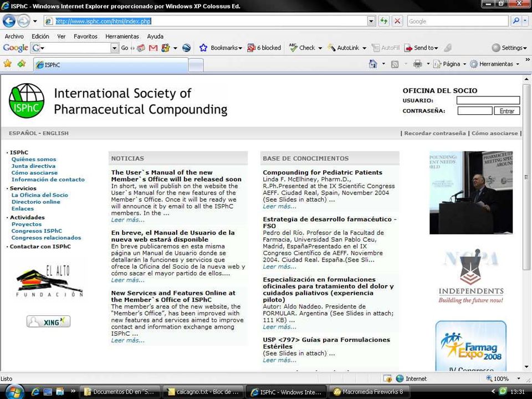Image resolution: width=532 pixels, height=399 pixels.
Task: Click the Refresh page icon
Action: 383,21
